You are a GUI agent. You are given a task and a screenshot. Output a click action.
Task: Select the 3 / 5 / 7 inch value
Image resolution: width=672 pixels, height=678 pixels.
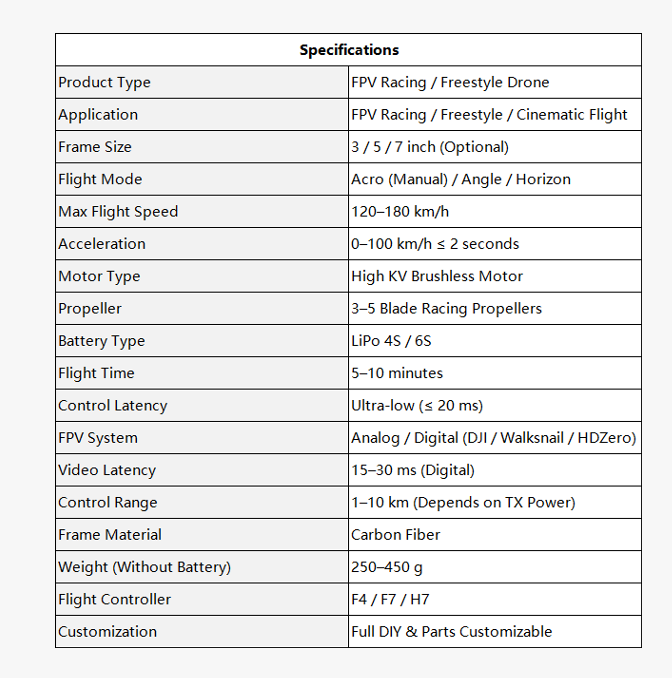430,147
